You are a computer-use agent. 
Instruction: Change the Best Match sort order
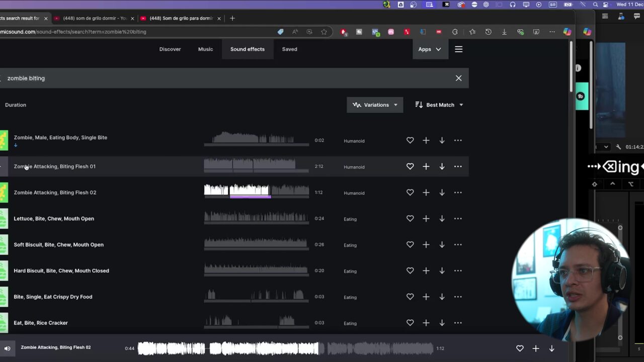439,105
